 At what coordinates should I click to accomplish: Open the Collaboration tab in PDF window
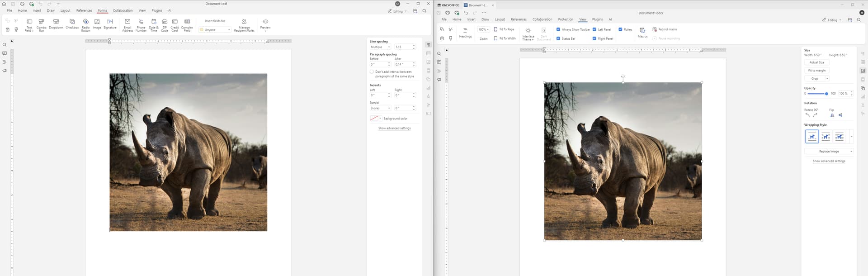point(123,10)
